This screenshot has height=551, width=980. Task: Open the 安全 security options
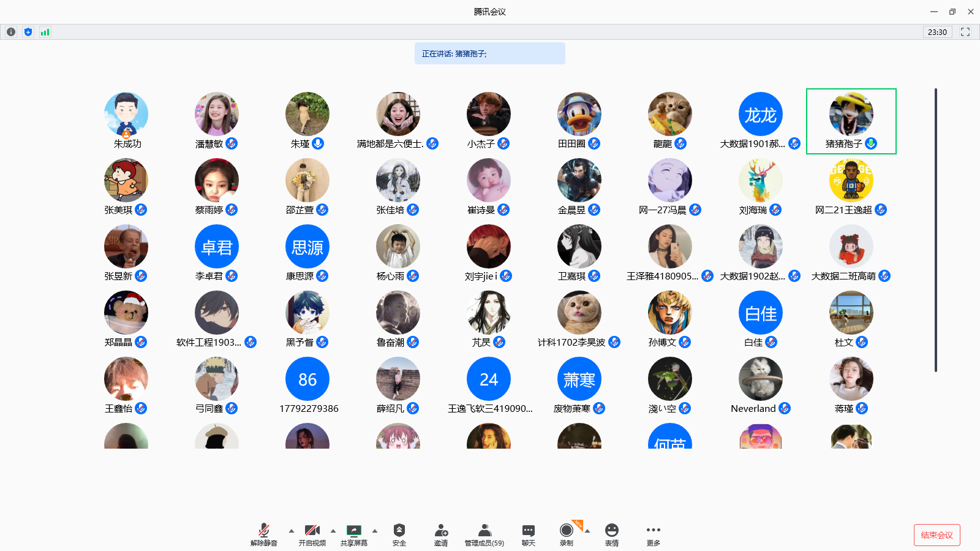coord(399,534)
